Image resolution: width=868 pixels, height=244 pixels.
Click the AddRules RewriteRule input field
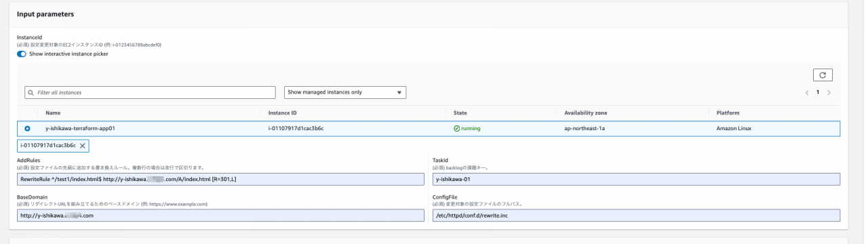(x=220, y=179)
